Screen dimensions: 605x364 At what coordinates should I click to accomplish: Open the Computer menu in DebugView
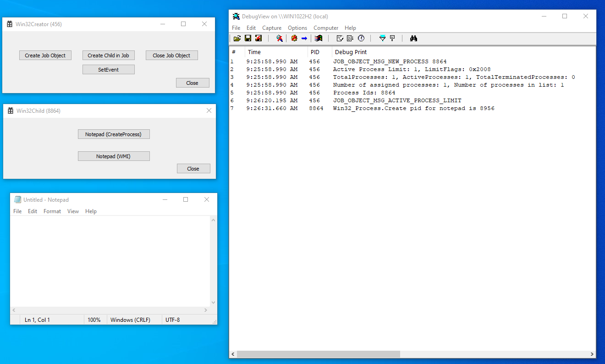point(326,28)
